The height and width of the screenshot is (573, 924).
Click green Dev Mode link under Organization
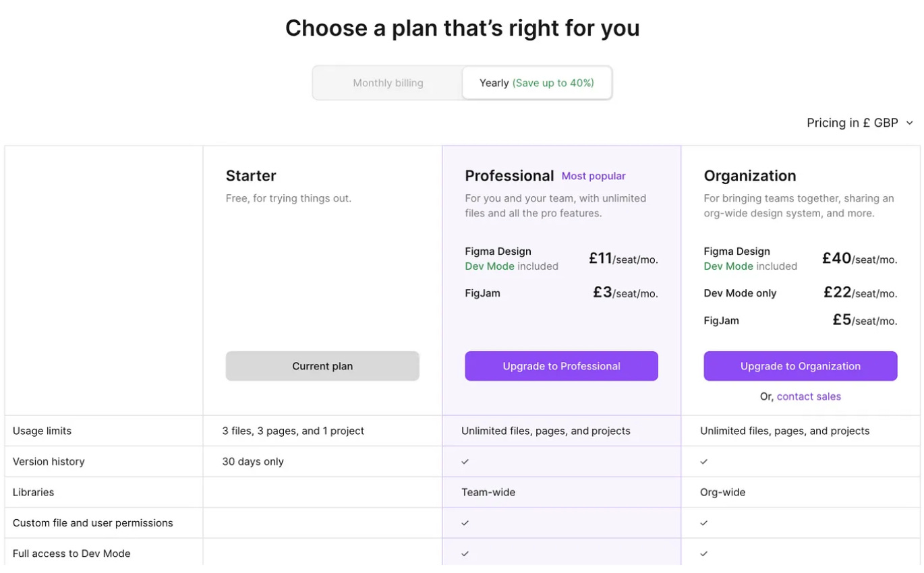pyautogui.click(x=728, y=266)
